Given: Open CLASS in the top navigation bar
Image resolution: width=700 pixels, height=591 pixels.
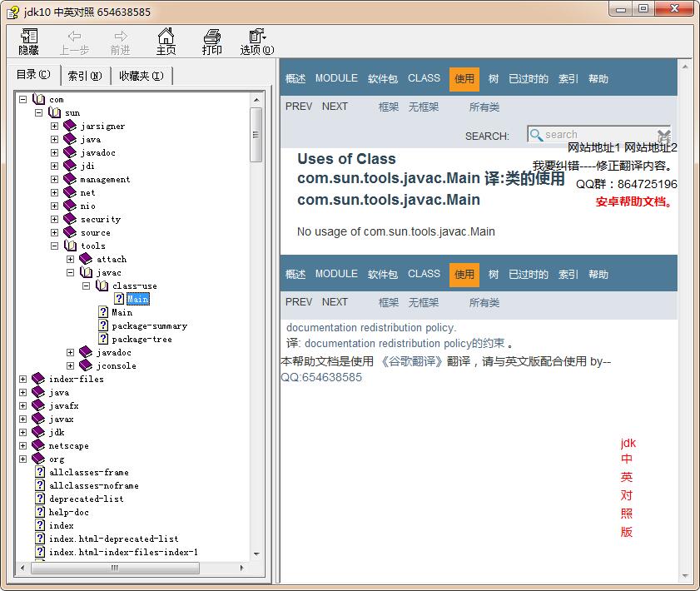Looking at the screenshot, I should [424, 78].
